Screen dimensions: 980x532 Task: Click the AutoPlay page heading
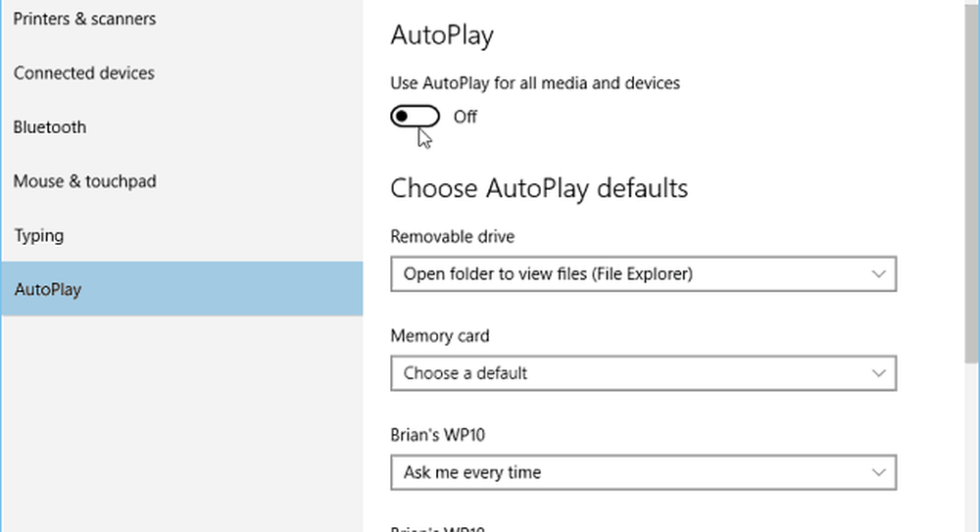[x=442, y=35]
